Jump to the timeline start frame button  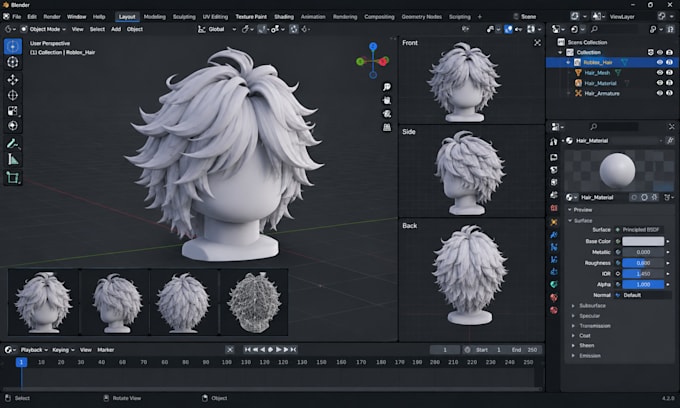tap(247, 349)
